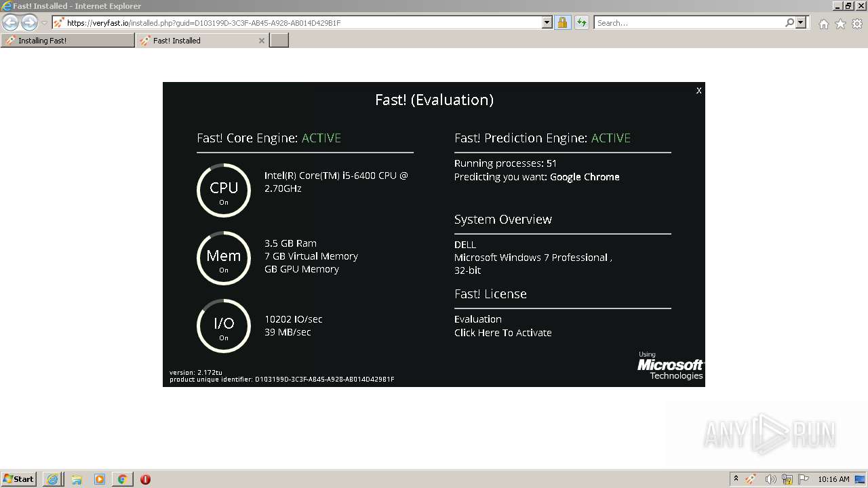The width and height of the screenshot is (868, 488).
Task: Click the Home icon
Action: 823,24
